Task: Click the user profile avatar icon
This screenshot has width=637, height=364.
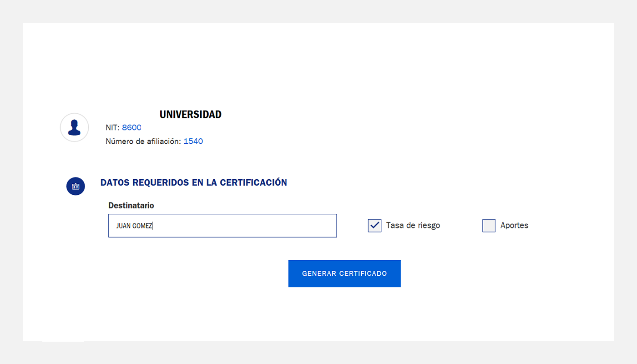Action: point(74,127)
